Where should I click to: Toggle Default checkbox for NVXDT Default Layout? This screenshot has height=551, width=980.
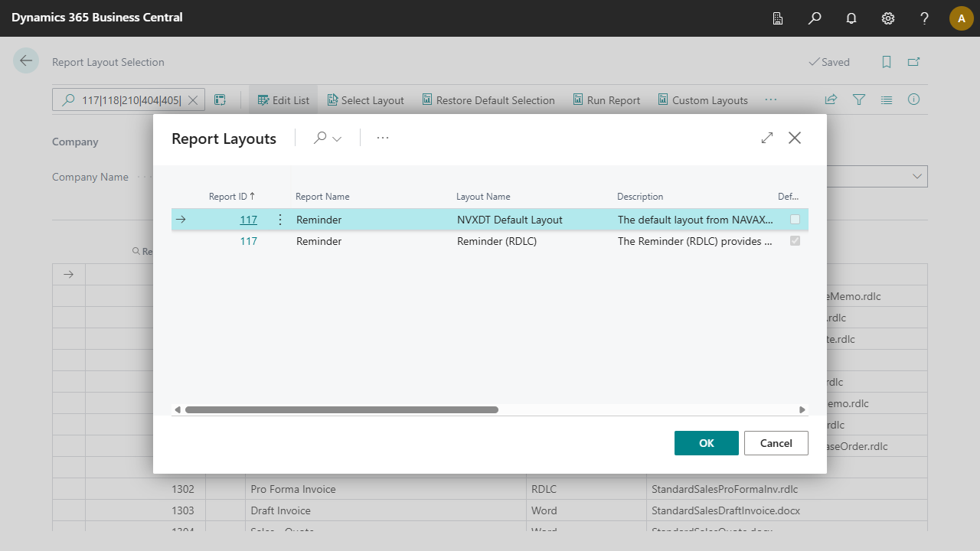point(795,220)
